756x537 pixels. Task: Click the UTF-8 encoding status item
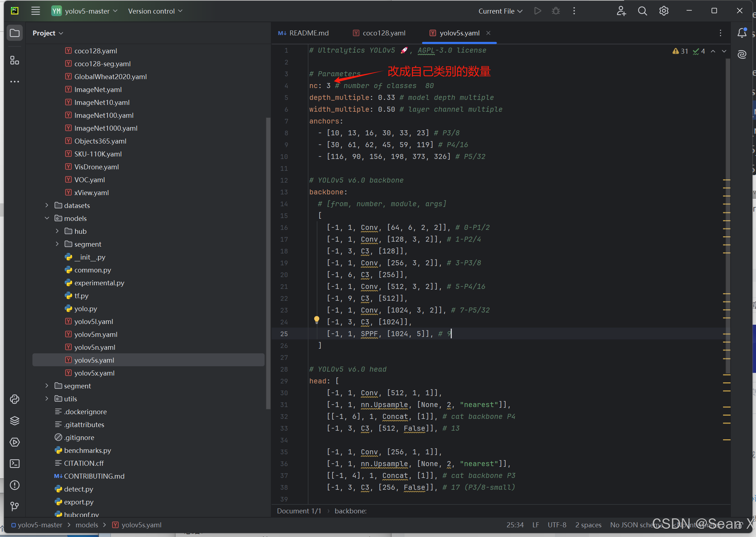(557, 525)
